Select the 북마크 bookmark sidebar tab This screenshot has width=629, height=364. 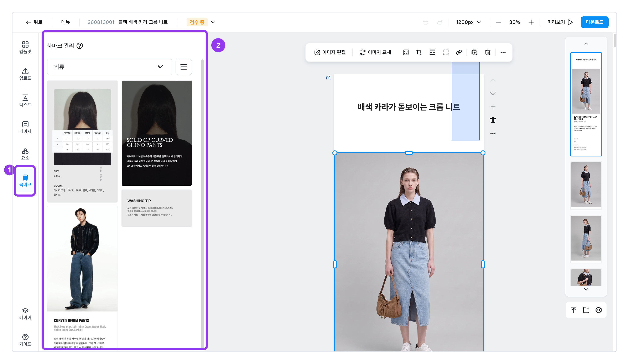tap(25, 181)
